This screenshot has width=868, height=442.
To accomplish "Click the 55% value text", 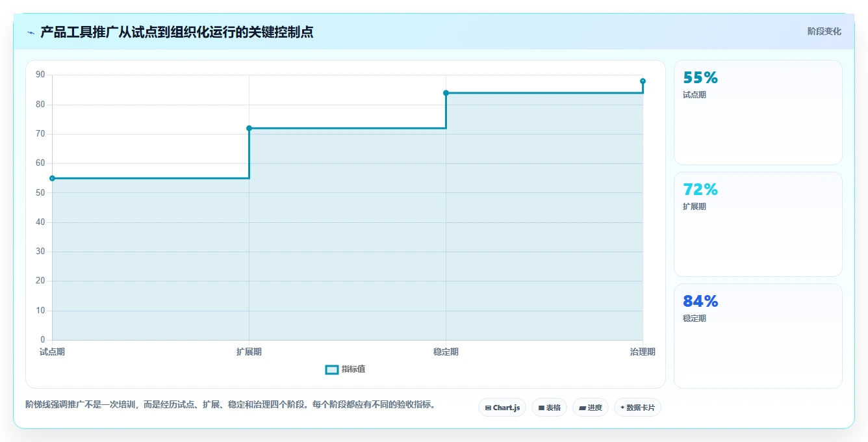I will click(x=700, y=78).
